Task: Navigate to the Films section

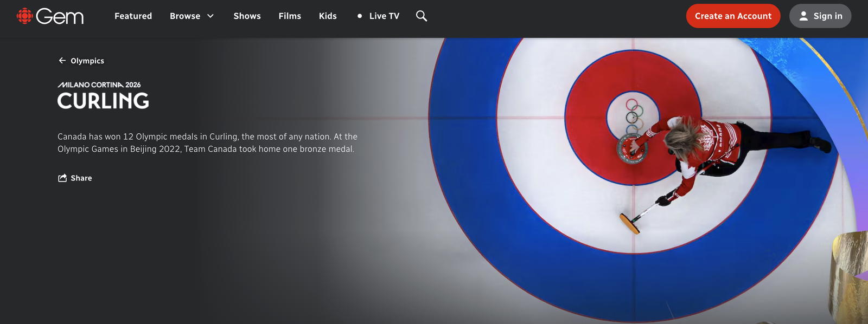Action: coord(290,16)
